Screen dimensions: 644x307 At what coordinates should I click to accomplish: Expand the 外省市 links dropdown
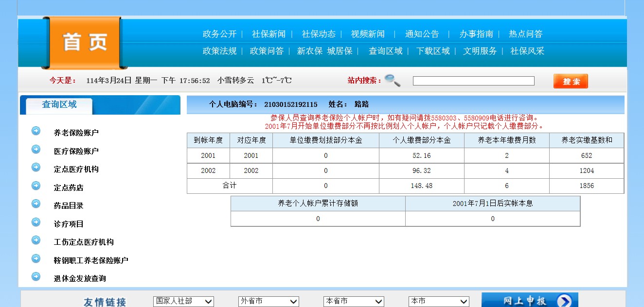pyautogui.click(x=268, y=302)
